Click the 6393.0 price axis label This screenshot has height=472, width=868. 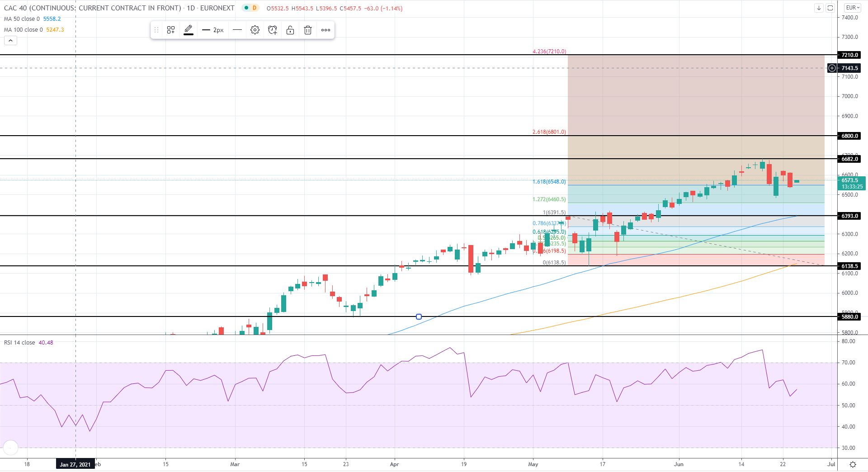point(849,216)
